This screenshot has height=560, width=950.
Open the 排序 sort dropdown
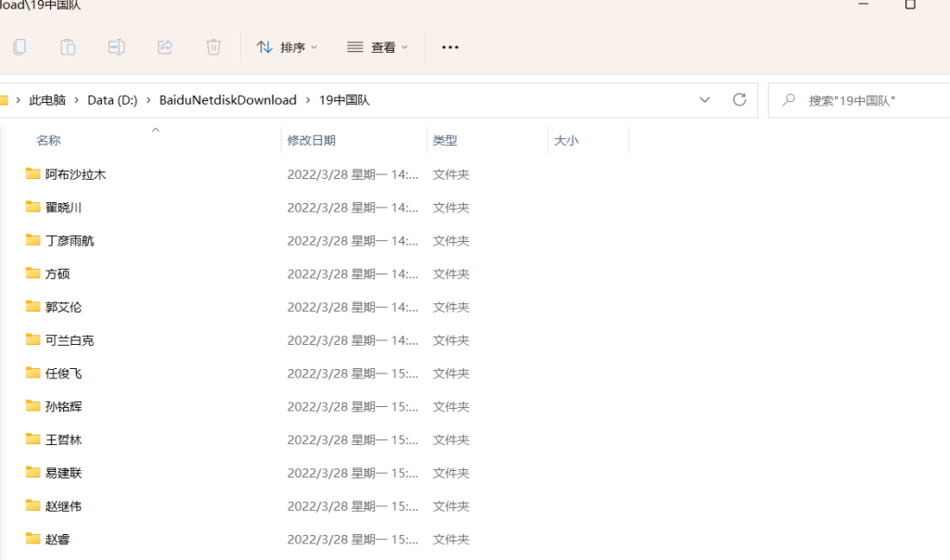point(287,47)
